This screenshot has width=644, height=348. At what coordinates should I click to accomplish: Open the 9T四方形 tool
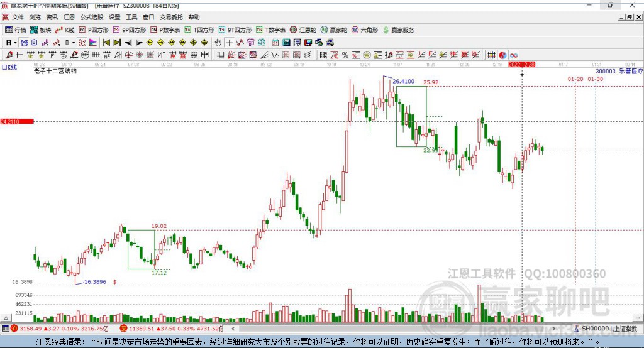235,30
